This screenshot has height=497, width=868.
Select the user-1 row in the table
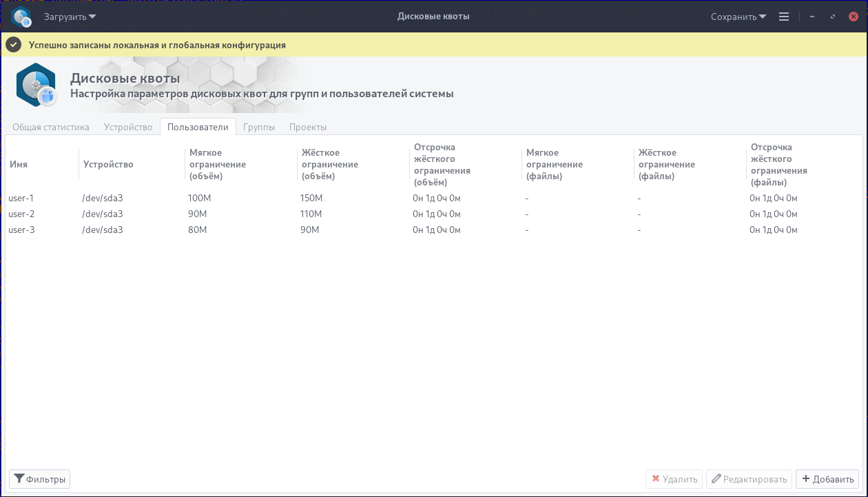21,199
